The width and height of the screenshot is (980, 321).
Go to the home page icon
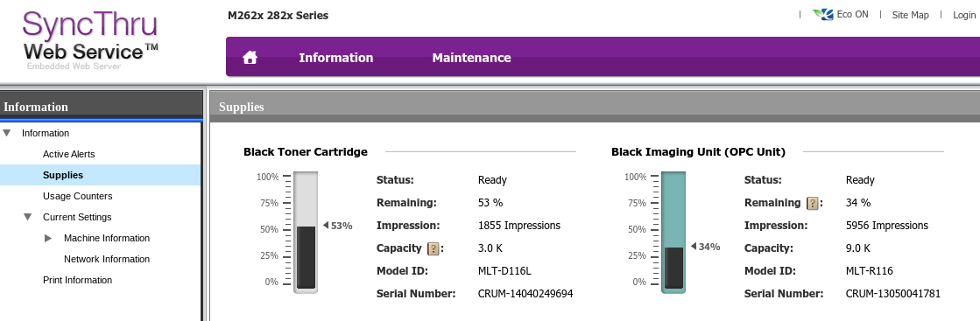[x=250, y=58]
